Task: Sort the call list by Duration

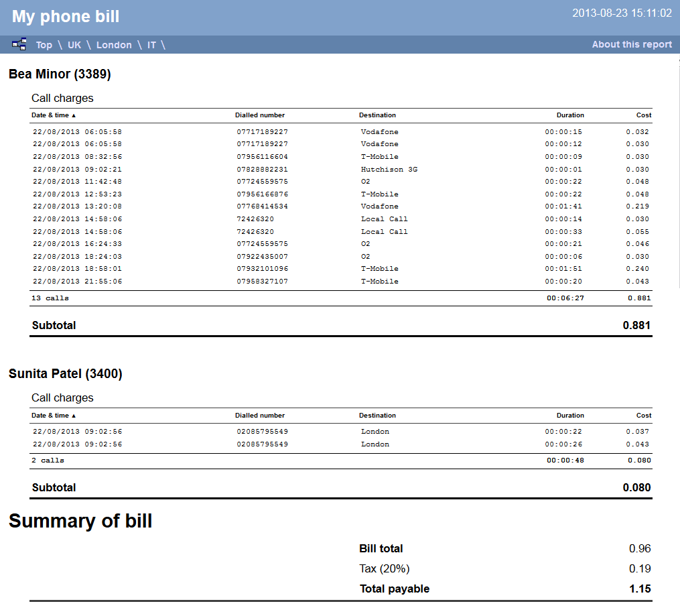Action: (570, 115)
